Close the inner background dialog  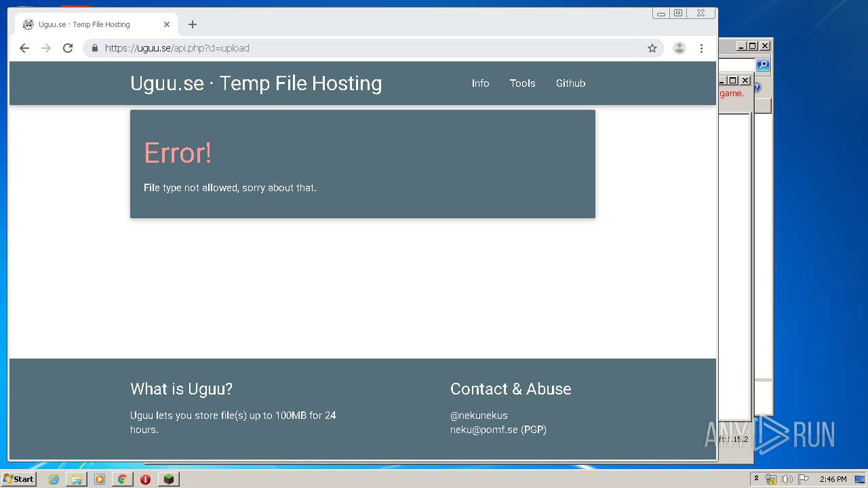pyautogui.click(x=745, y=80)
